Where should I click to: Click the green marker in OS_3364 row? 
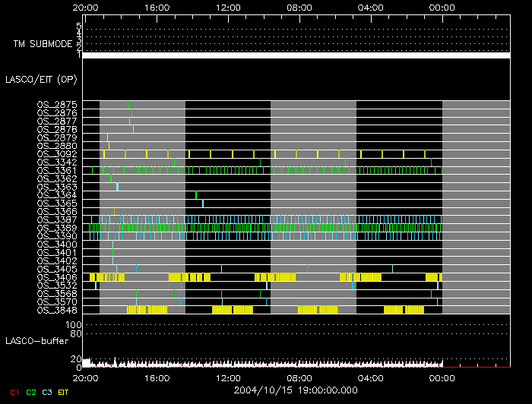pos(196,195)
